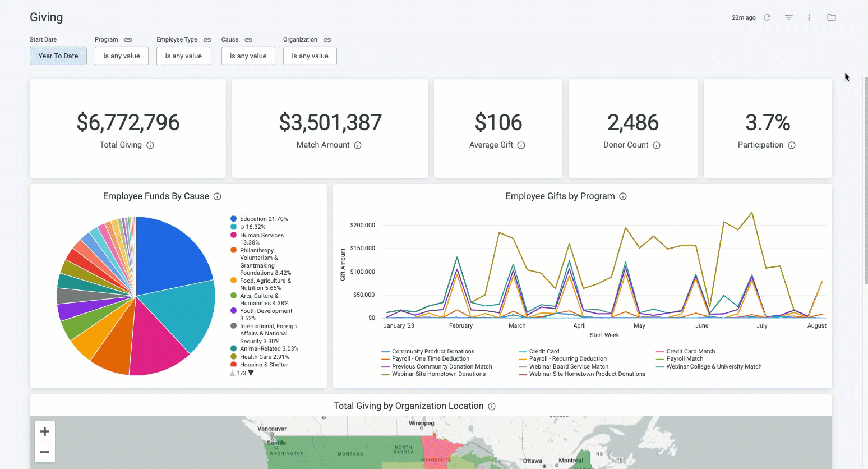Click the $6,772,796 Total Giving value
Screen dimensions: 868x469
[x=128, y=122]
